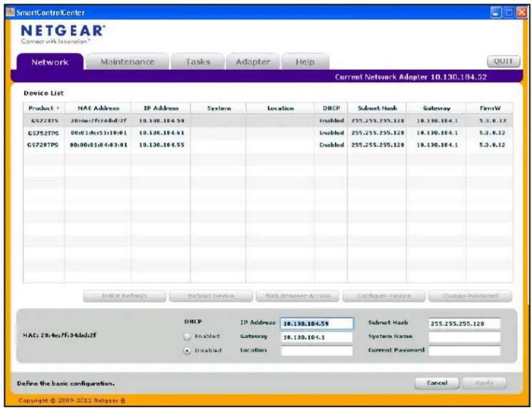Click subnet mask cell in GS728TS row
532x408 pixels.
[x=377, y=121]
